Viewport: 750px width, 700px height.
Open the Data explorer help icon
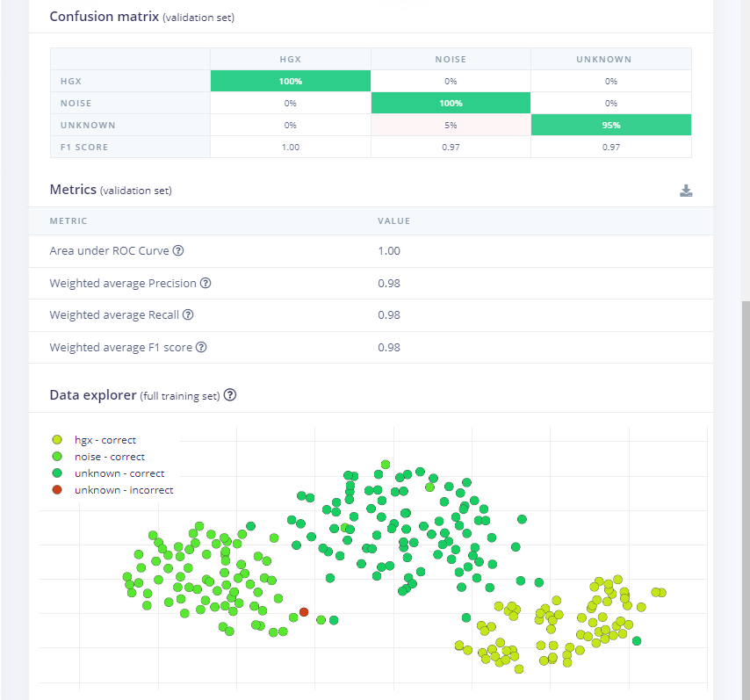click(x=230, y=395)
